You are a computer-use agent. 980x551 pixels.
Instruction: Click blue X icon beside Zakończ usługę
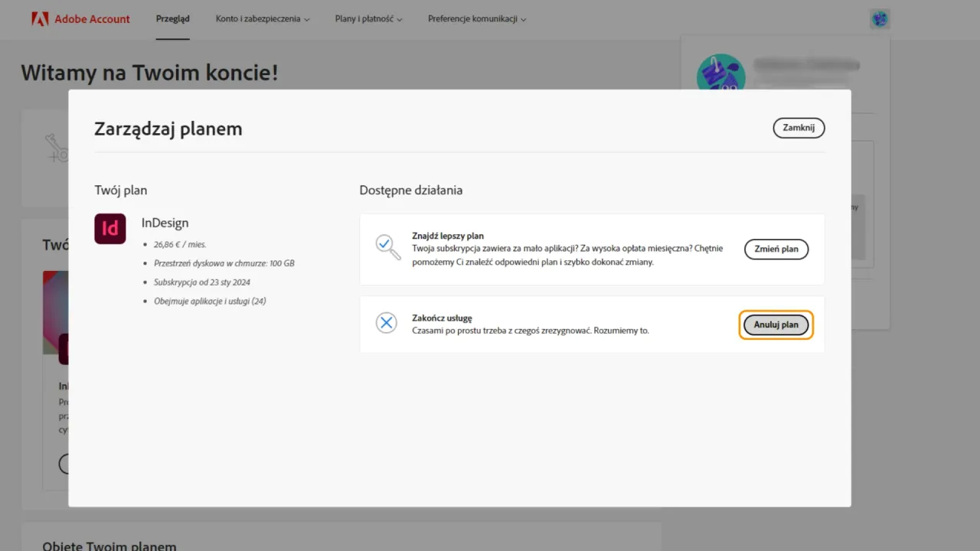click(x=387, y=323)
